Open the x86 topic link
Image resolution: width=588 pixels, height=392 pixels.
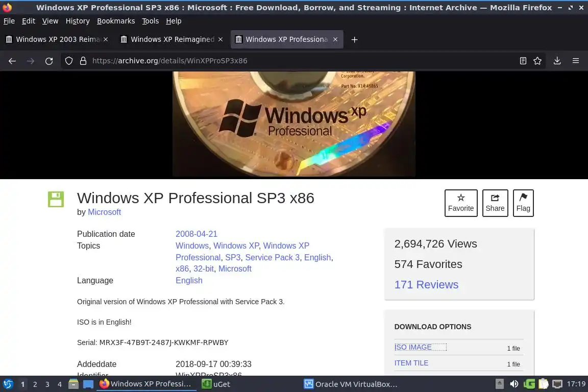pyautogui.click(x=182, y=268)
